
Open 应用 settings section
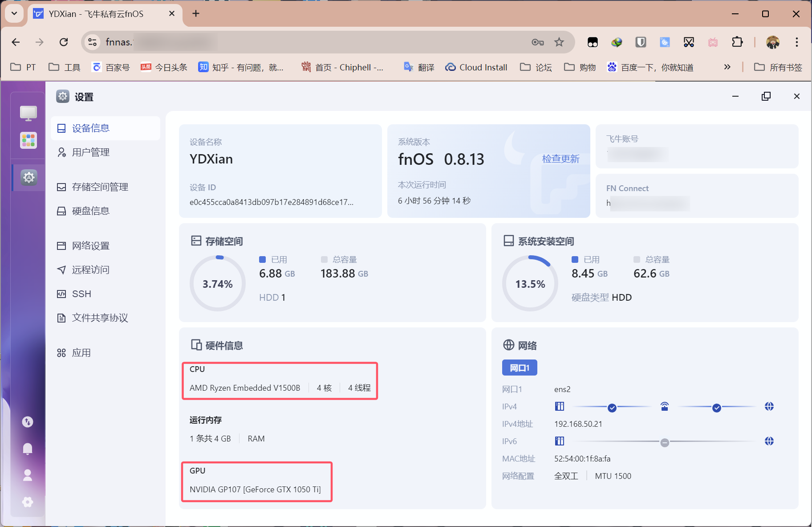[106, 353]
